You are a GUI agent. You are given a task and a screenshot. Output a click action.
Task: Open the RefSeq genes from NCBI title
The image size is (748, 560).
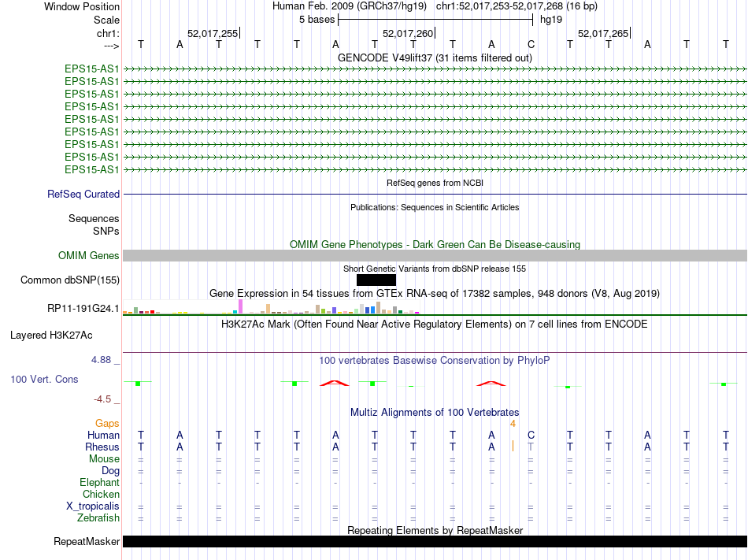click(435, 183)
